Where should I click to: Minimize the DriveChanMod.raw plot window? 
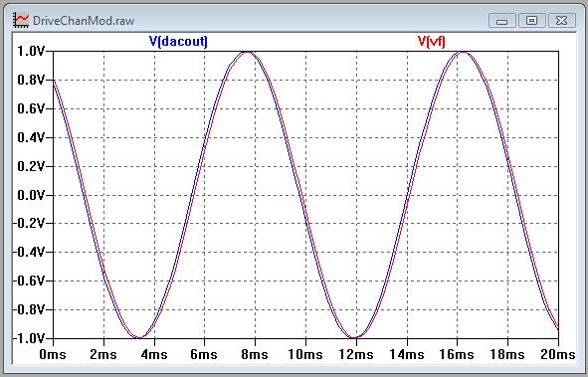point(501,20)
